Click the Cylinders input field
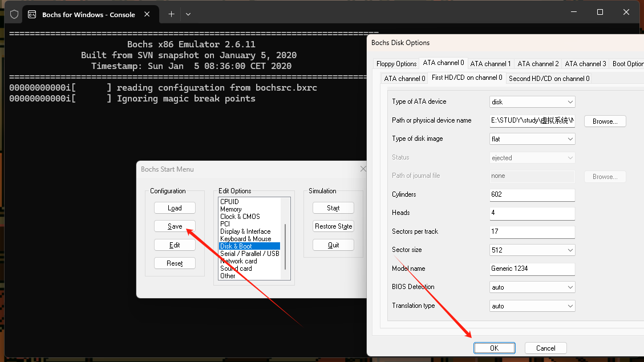Image resolution: width=644 pixels, height=362 pixels. point(532,194)
